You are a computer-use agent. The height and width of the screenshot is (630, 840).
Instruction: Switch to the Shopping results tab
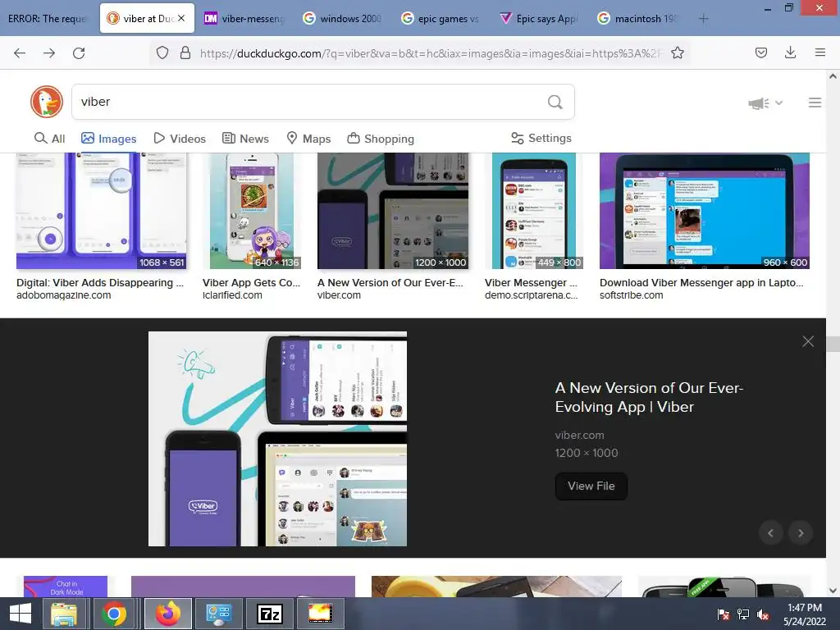(x=381, y=139)
